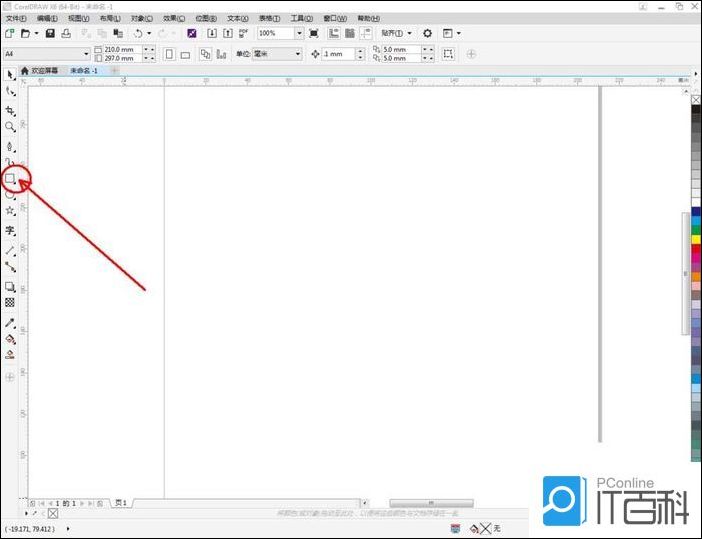
Task: Switch to the 未命名-1 document tab
Action: 84,71
